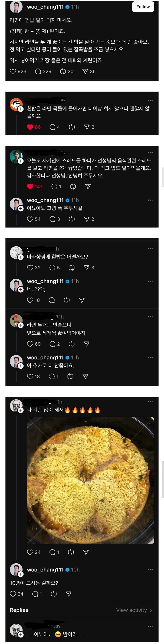Share the ramen photo post with 24 likes
Viewport: 164px width, 644px height.
click(x=86, y=552)
